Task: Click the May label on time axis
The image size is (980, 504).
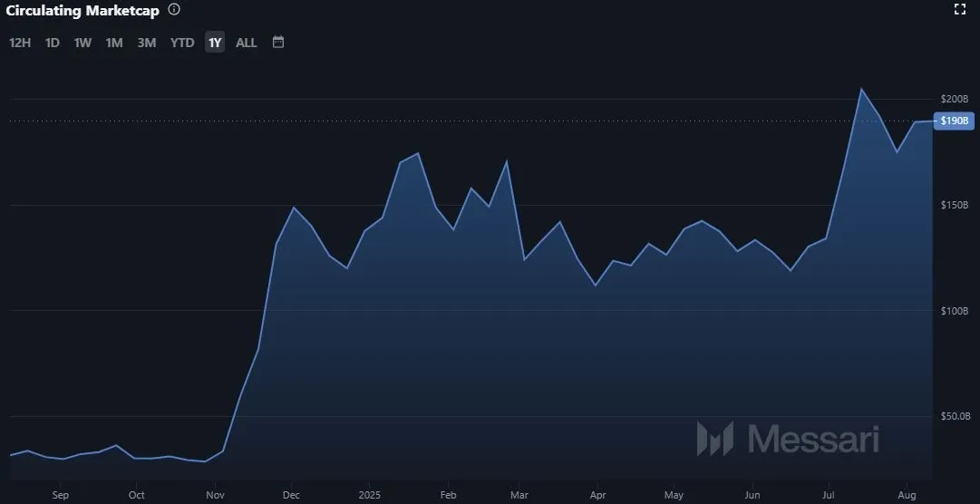Action: point(674,495)
